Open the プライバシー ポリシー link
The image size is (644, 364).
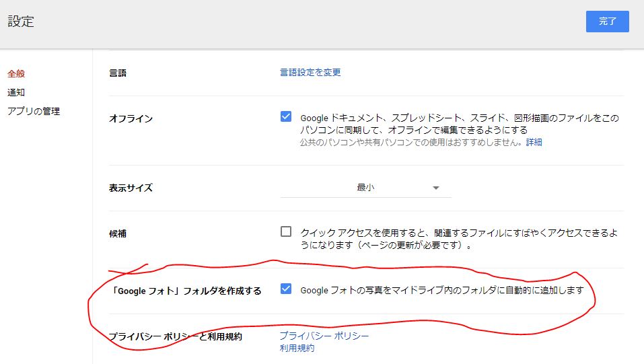pos(324,336)
